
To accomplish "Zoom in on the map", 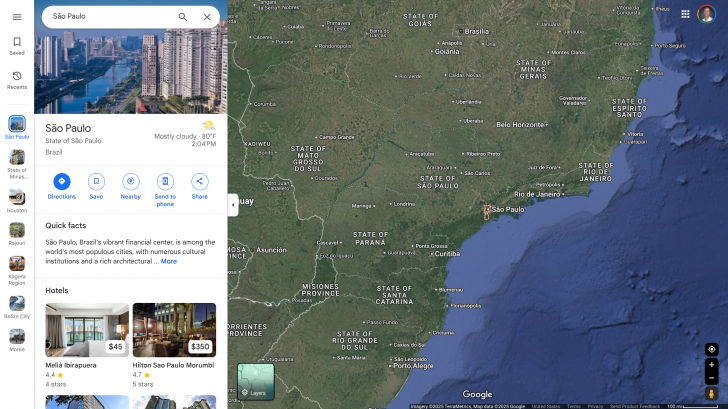I will point(711,364).
